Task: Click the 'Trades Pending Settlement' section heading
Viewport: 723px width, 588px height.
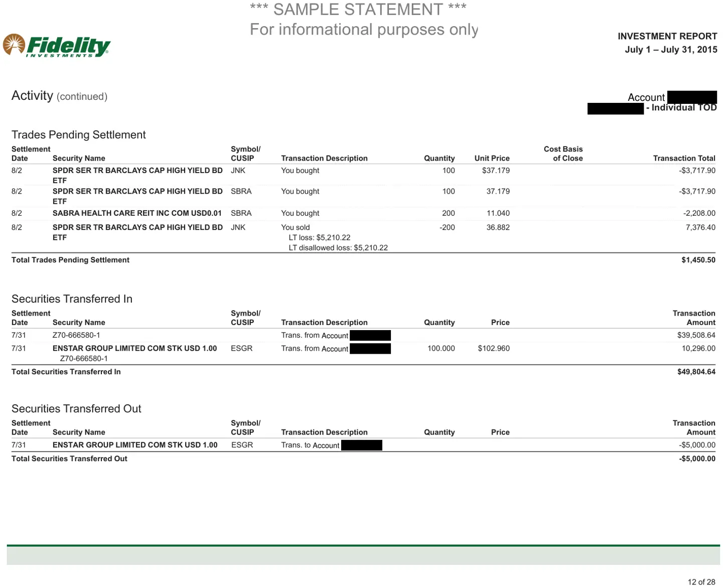Action: (78, 134)
